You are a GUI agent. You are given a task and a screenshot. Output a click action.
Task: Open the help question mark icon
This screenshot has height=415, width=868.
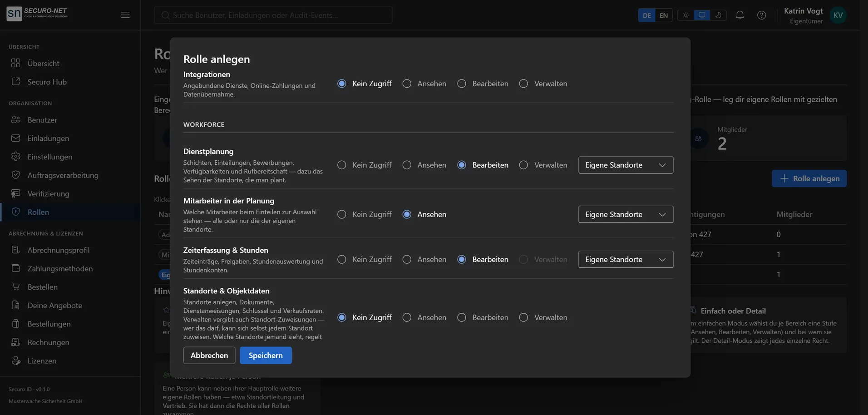[762, 15]
